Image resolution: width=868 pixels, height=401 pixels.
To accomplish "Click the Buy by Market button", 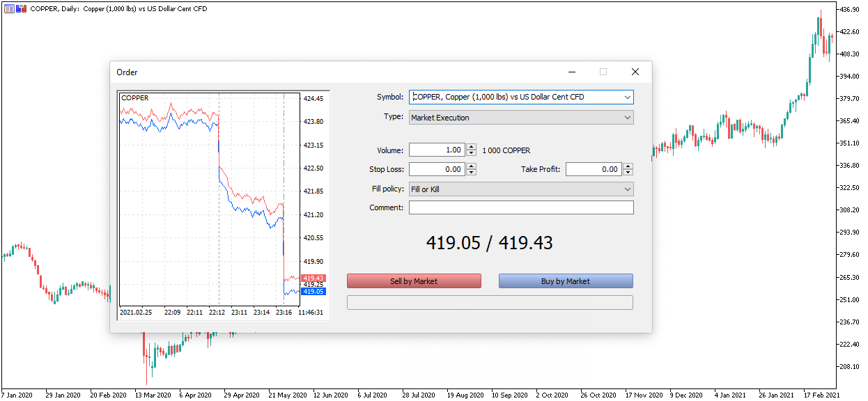I will coord(566,281).
